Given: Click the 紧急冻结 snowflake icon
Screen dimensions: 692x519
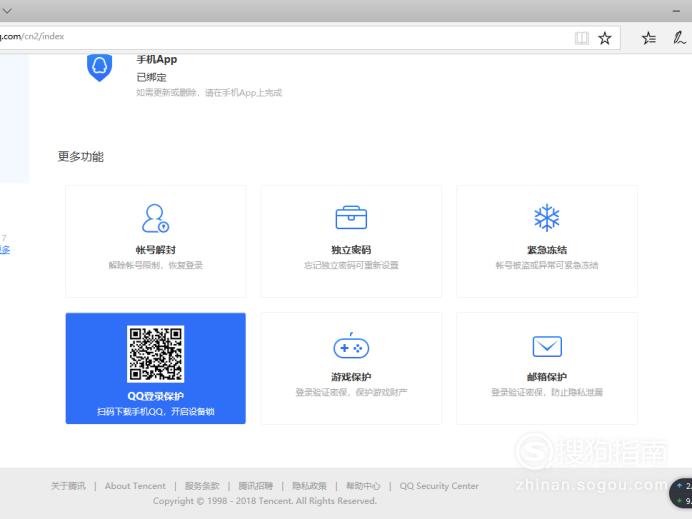Looking at the screenshot, I should click(547, 217).
